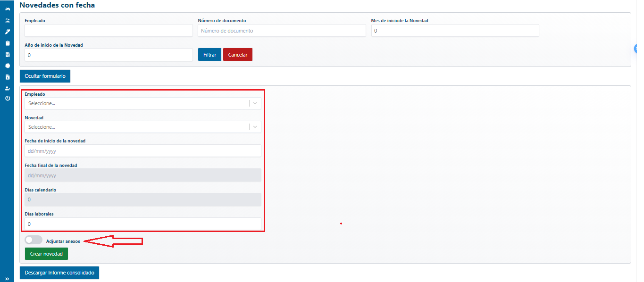Click the Días calendario field

tap(142, 199)
